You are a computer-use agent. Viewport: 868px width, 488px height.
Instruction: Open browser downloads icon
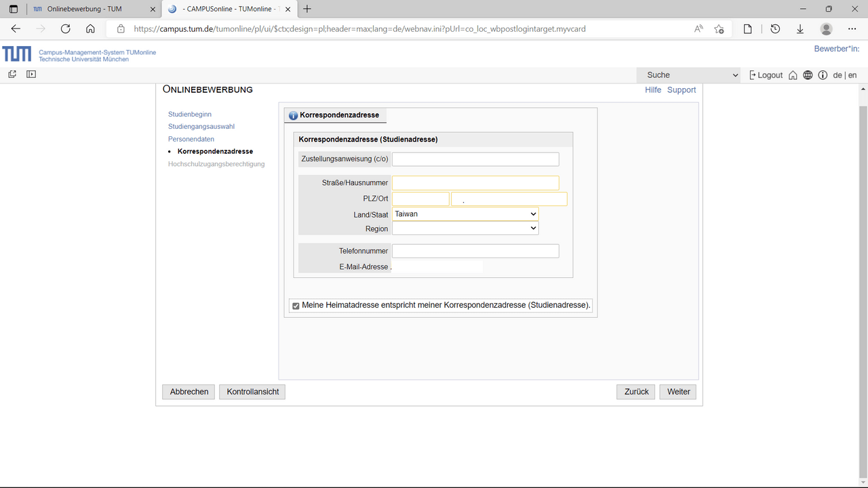pyautogui.click(x=800, y=29)
